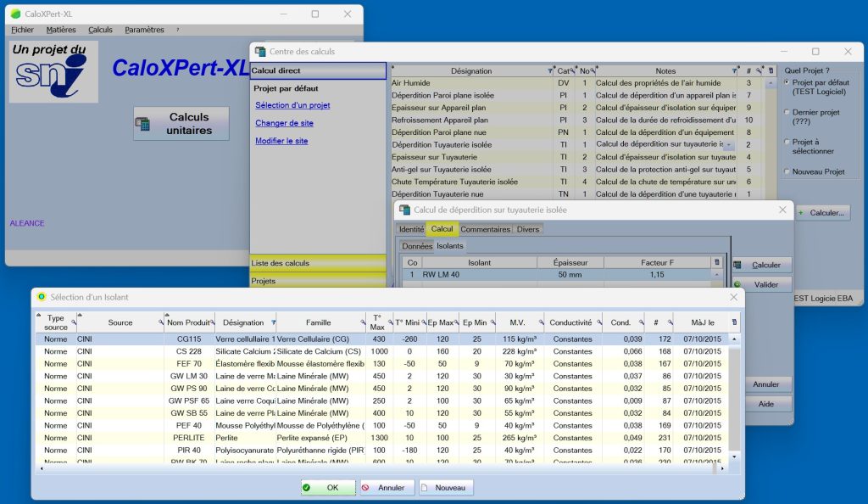Viewport: 868px width, 504px height.
Task: Open dropdown in Déperdition Tuyauterie isolée Notes cell
Action: (729, 145)
